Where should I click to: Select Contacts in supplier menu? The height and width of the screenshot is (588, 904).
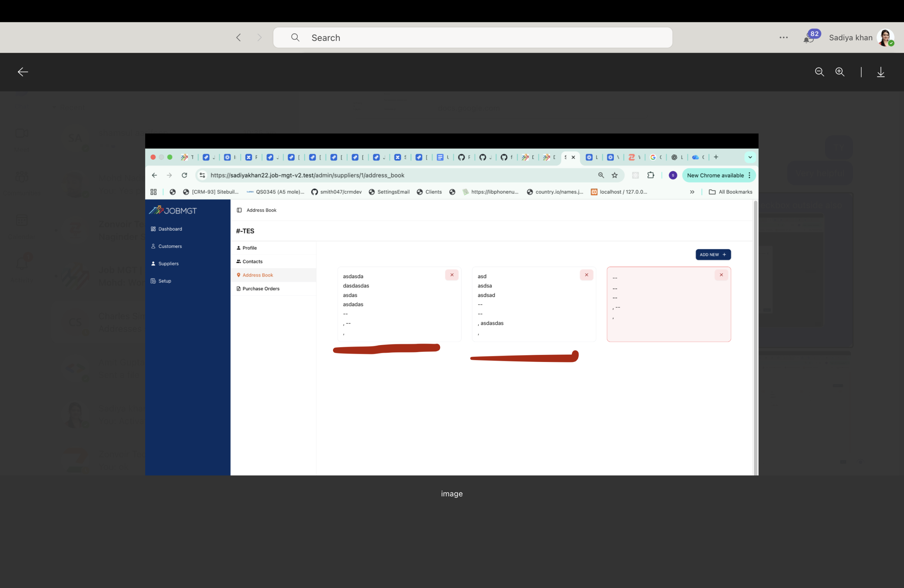(x=252, y=261)
